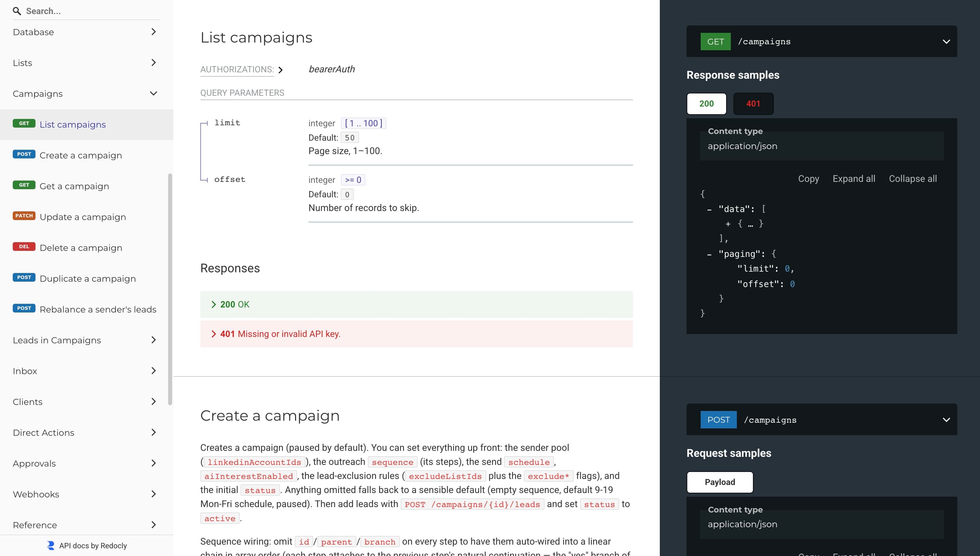Open Update a campaign sidebar entry
Image resolution: width=980 pixels, height=556 pixels.
(x=86, y=217)
